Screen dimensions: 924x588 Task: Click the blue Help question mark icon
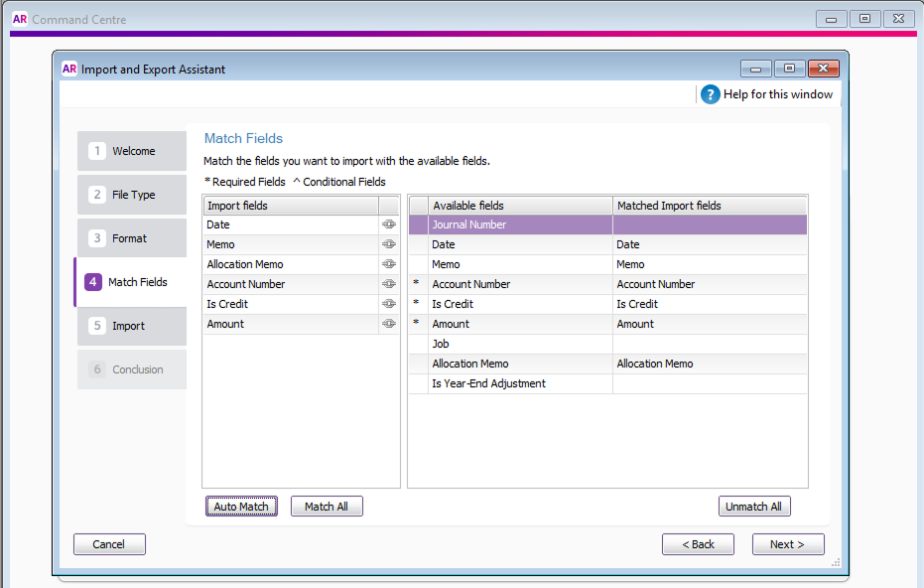click(710, 94)
